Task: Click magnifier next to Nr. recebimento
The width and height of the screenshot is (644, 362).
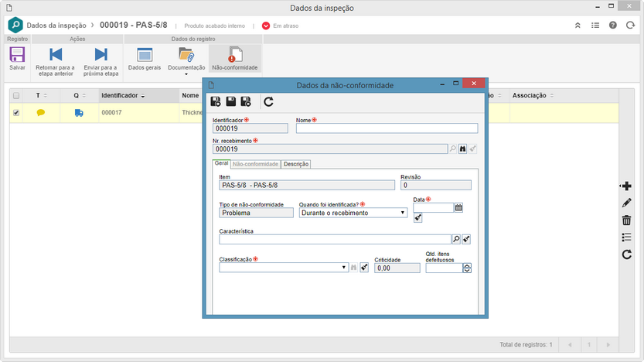Action: click(x=452, y=149)
